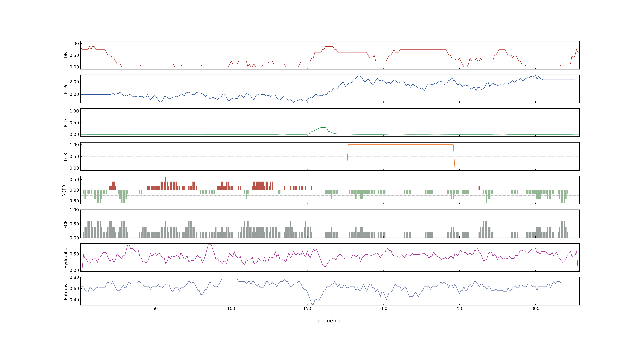Click the IDR axis label
The image size is (644, 343).
(x=66, y=55)
